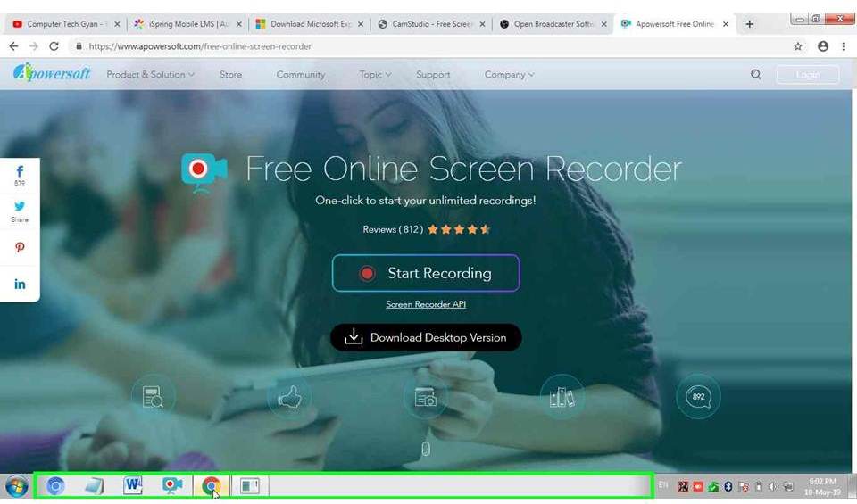This screenshot has width=857, height=504.
Task: Open a new browser tab
Action: pos(750,24)
